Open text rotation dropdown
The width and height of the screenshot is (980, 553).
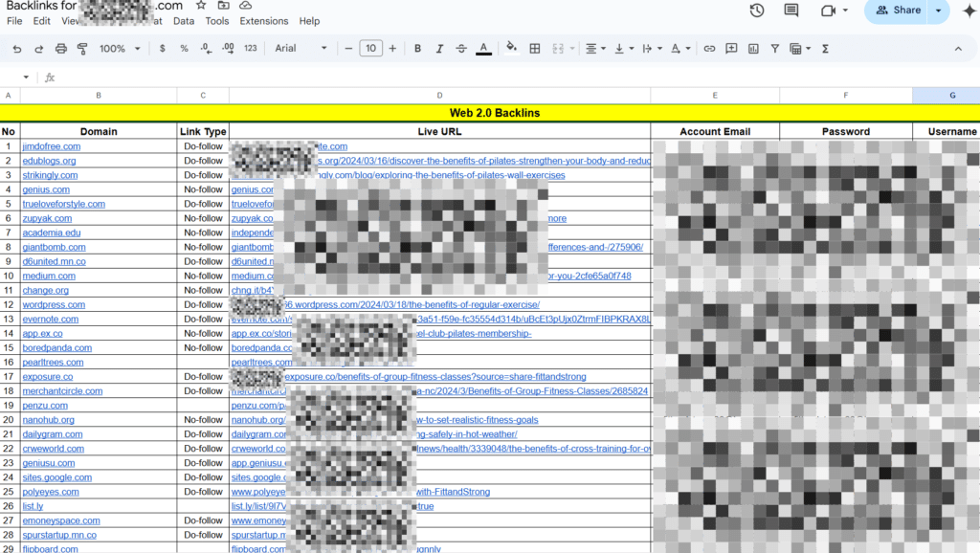tap(680, 49)
